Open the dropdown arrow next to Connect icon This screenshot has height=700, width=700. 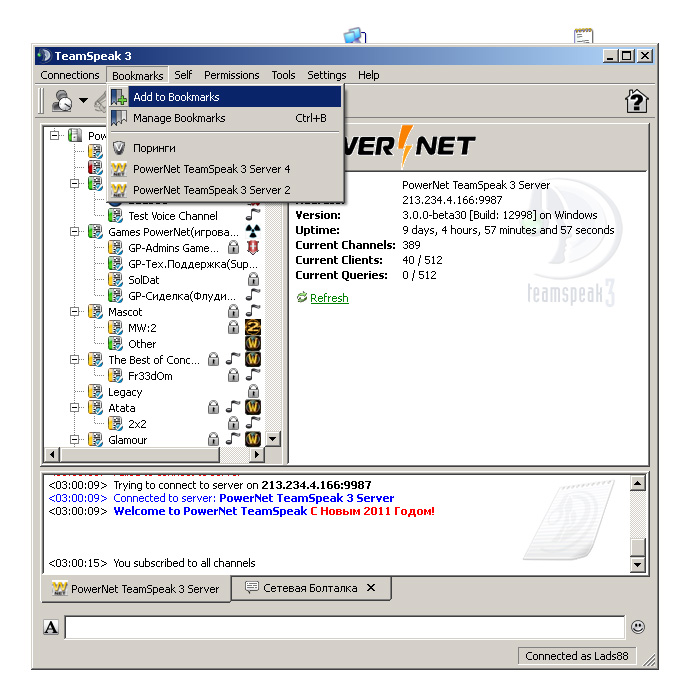(x=83, y=100)
